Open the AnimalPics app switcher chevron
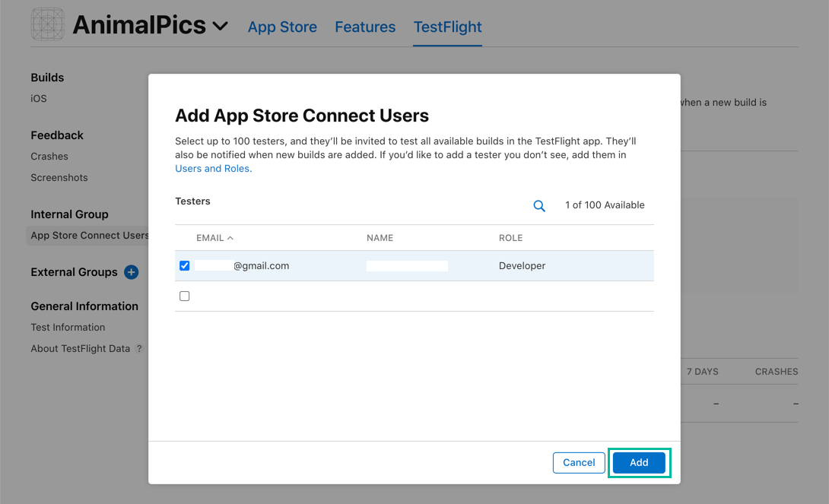Screen dimensions: 829x504 pyautogui.click(x=220, y=26)
